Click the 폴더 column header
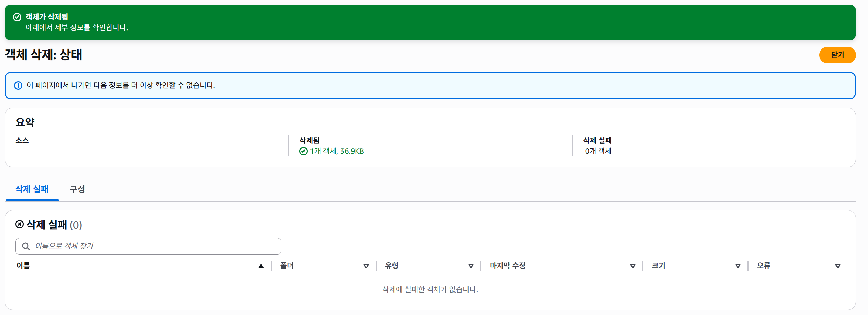This screenshot has width=868, height=315. click(x=287, y=266)
